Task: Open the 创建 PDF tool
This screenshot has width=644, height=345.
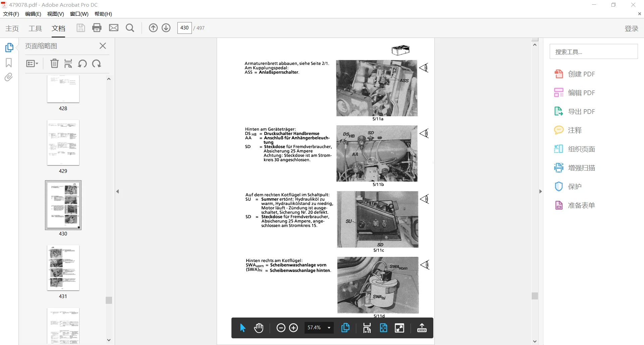Action: [x=575, y=74]
